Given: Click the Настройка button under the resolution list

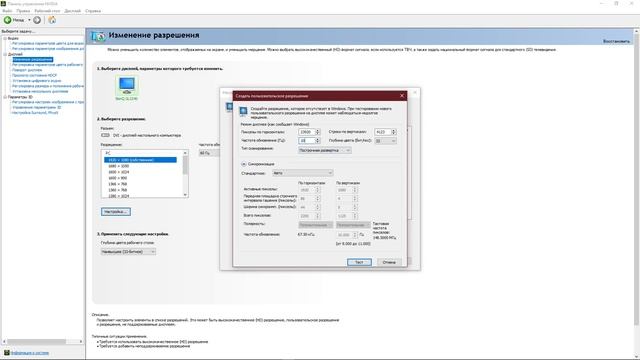Looking at the screenshot, I should pyautogui.click(x=116, y=212).
